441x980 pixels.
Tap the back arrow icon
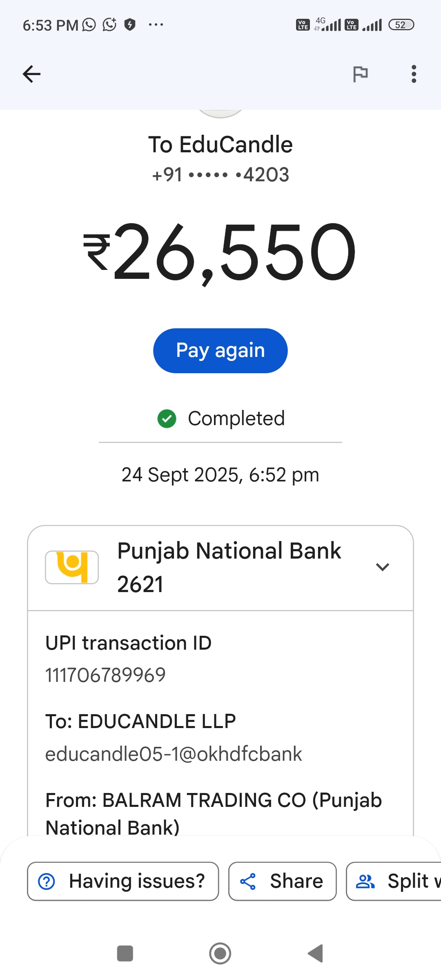point(31,74)
